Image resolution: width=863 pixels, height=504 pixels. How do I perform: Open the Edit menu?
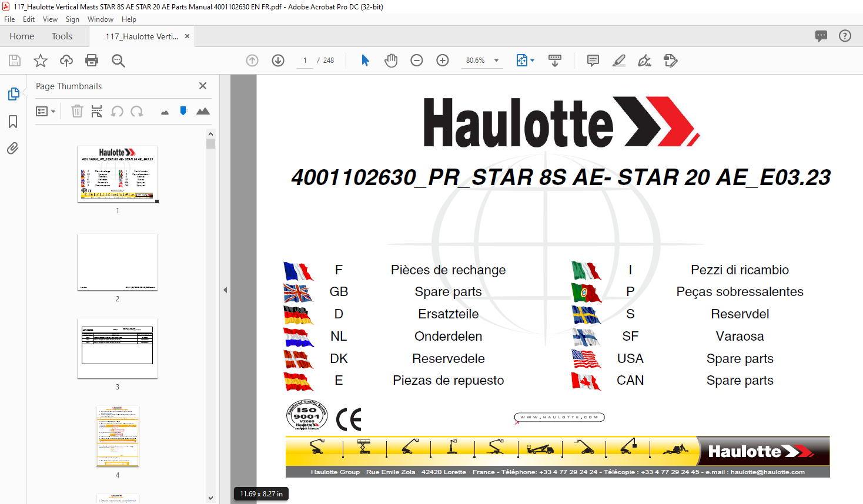point(29,19)
